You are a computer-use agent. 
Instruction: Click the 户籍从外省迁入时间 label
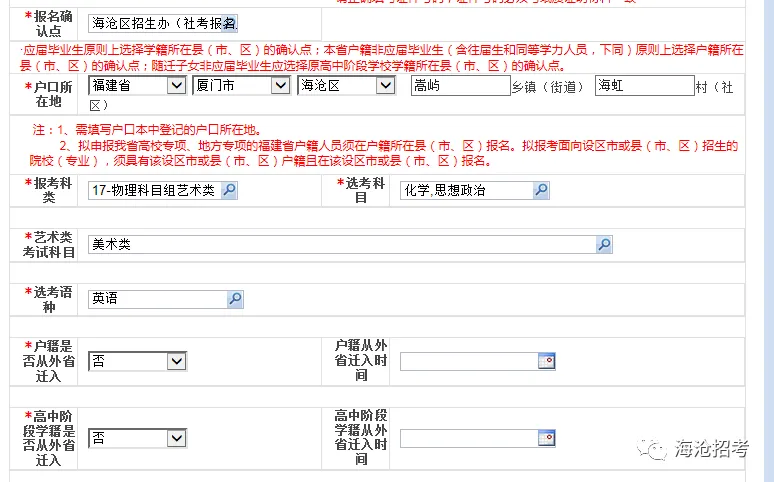pos(361,361)
